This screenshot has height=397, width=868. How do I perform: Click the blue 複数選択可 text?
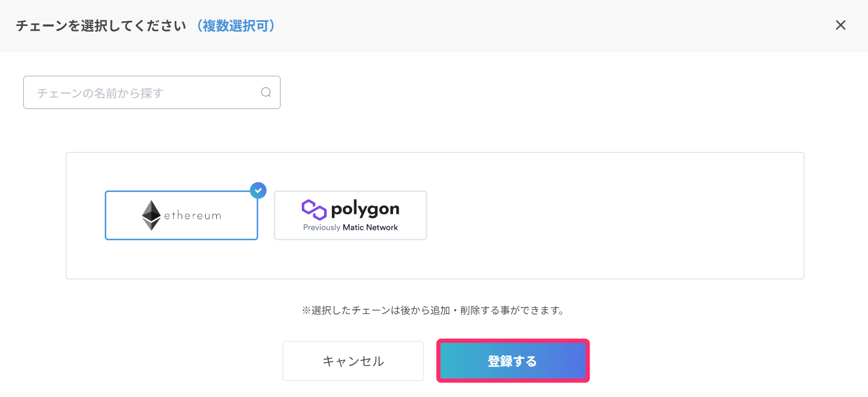point(235,25)
